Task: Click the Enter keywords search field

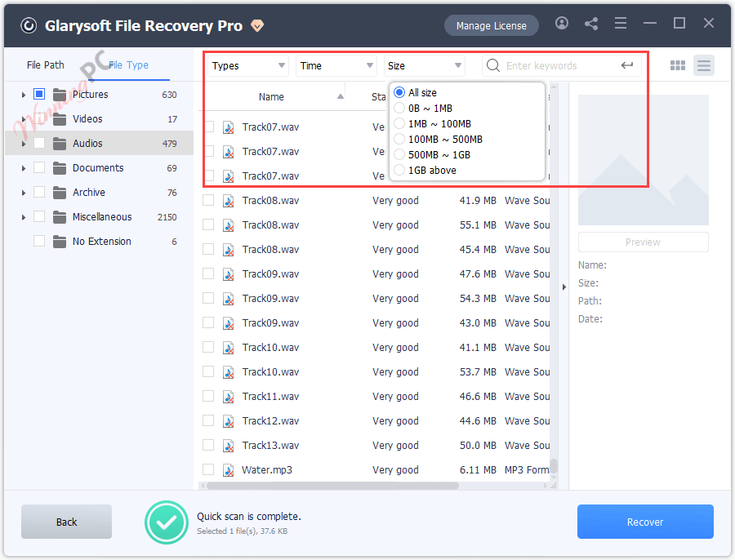Action: click(561, 65)
